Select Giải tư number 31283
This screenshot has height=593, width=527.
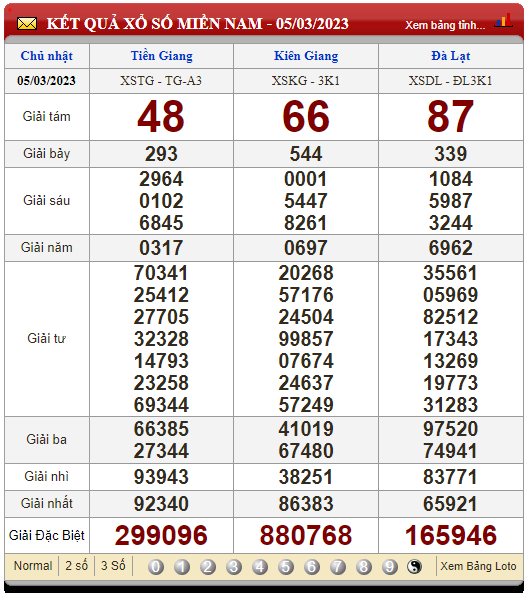451,405
